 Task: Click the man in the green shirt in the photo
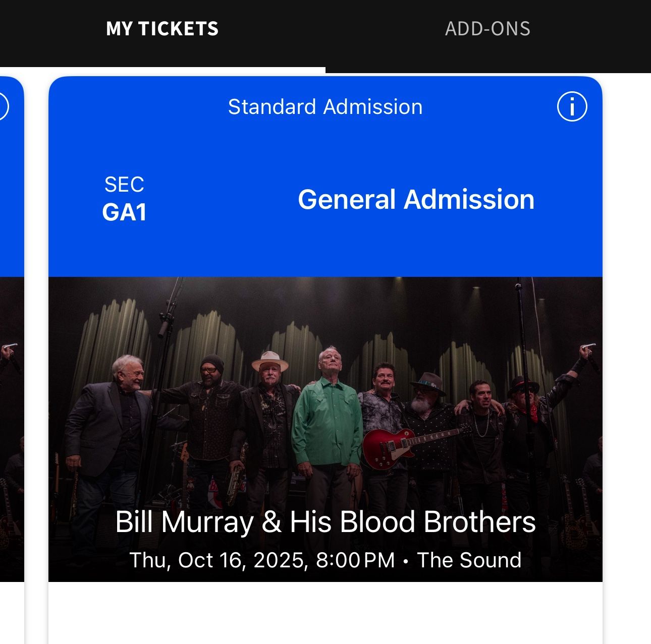(327, 419)
